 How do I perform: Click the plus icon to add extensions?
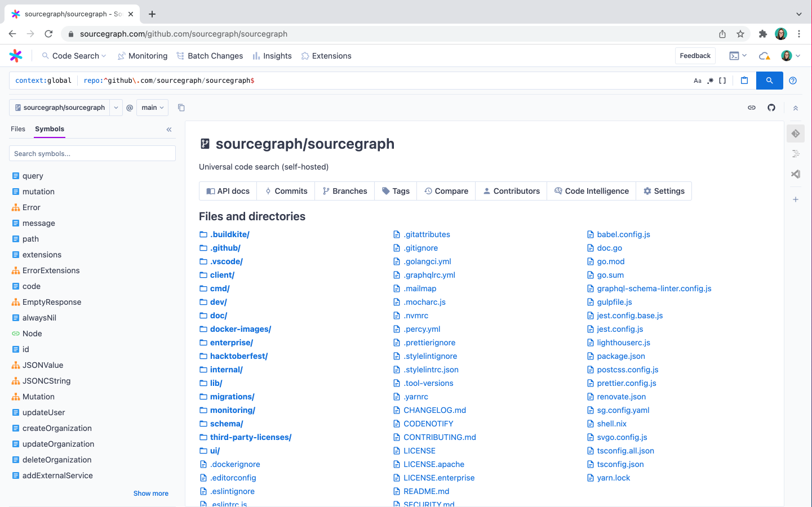[x=796, y=199]
